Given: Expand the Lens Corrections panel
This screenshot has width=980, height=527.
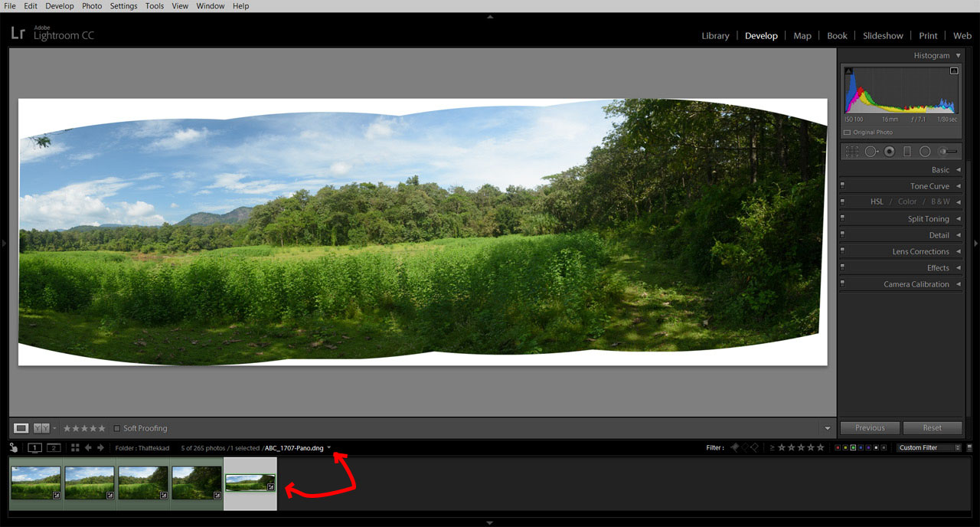Looking at the screenshot, I should [x=920, y=251].
